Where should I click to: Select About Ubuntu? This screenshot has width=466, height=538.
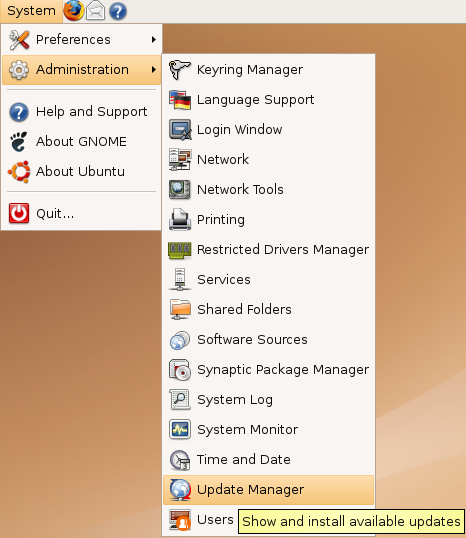coord(81,171)
